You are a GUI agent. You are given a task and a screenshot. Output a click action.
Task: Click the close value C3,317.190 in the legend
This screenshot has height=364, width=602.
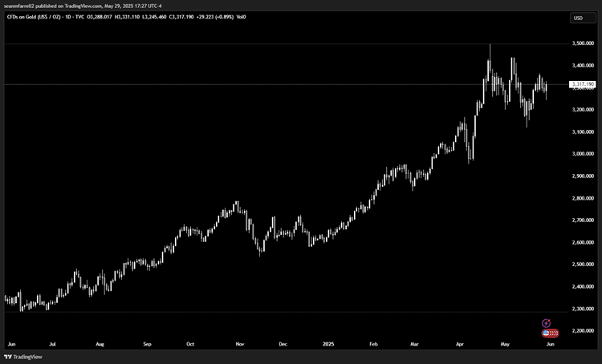click(181, 17)
